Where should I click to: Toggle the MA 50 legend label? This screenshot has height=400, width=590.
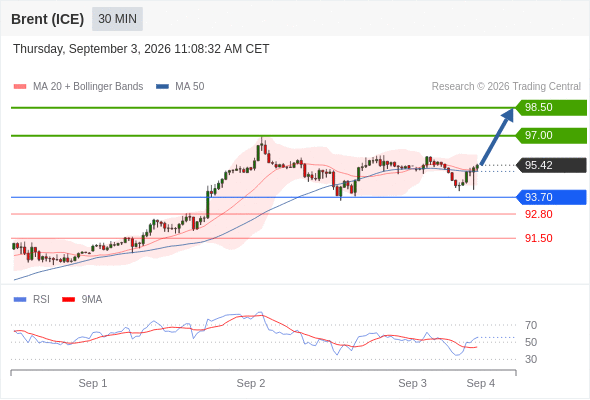coord(190,87)
